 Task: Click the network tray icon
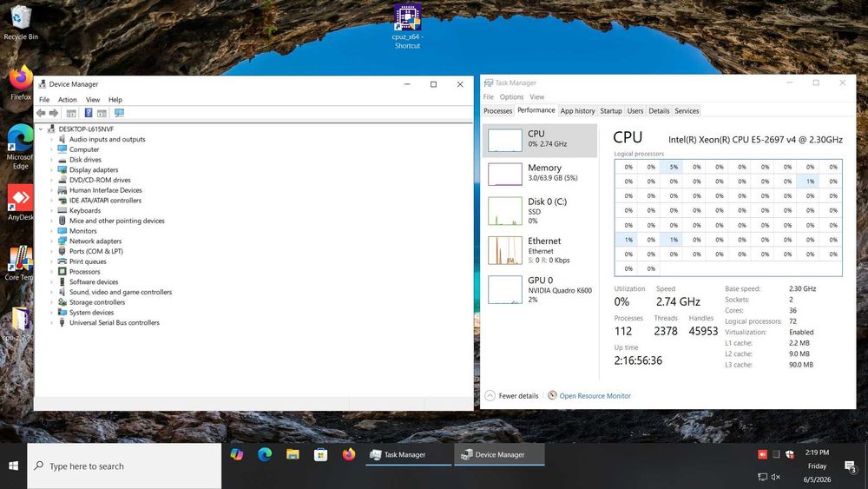762,477
